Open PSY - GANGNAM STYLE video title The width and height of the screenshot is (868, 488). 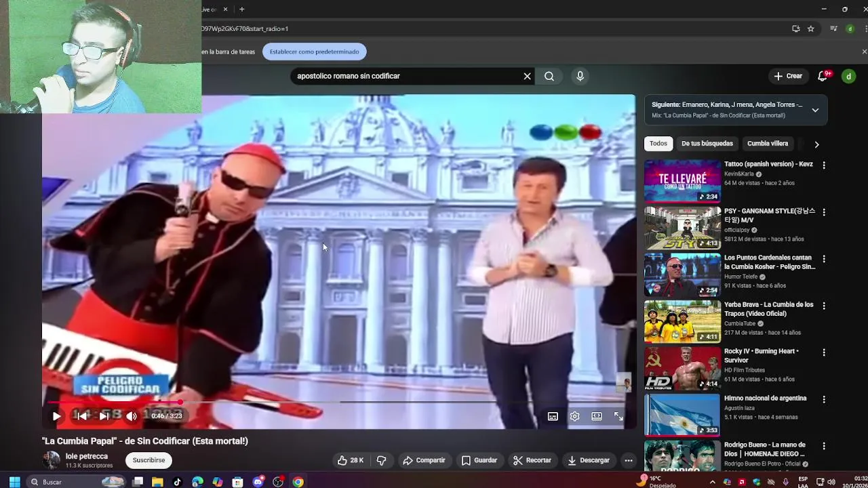pos(770,216)
